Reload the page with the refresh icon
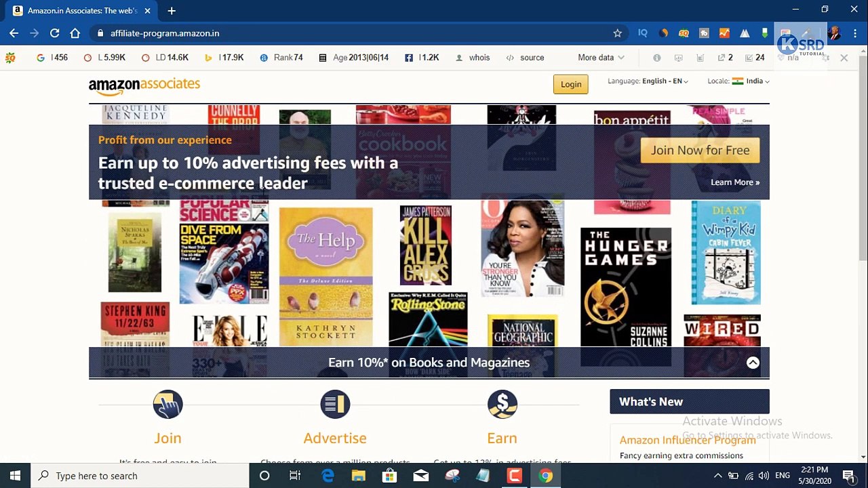 coord(55,33)
